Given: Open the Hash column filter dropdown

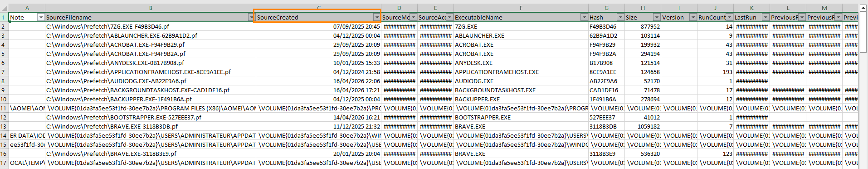Looking at the screenshot, I should [x=620, y=17].
